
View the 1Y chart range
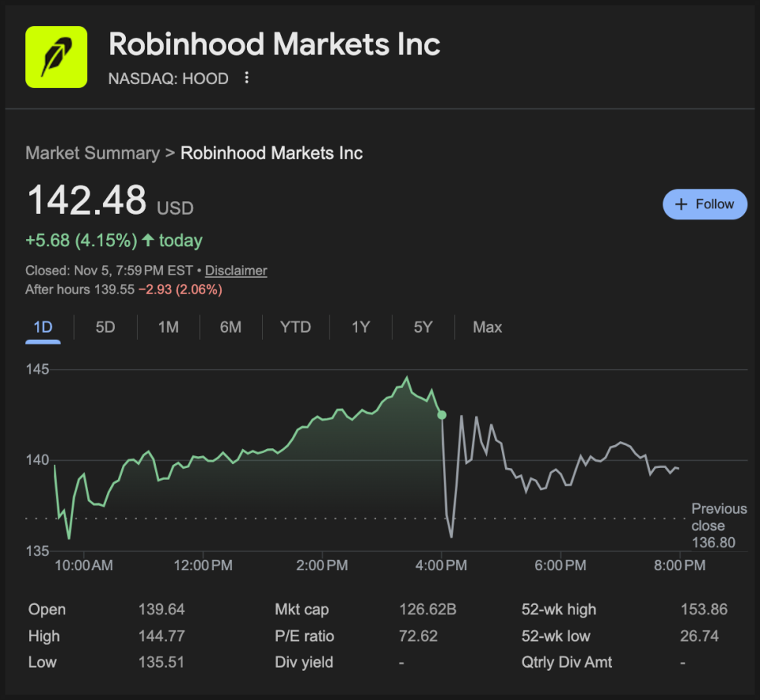tap(360, 327)
